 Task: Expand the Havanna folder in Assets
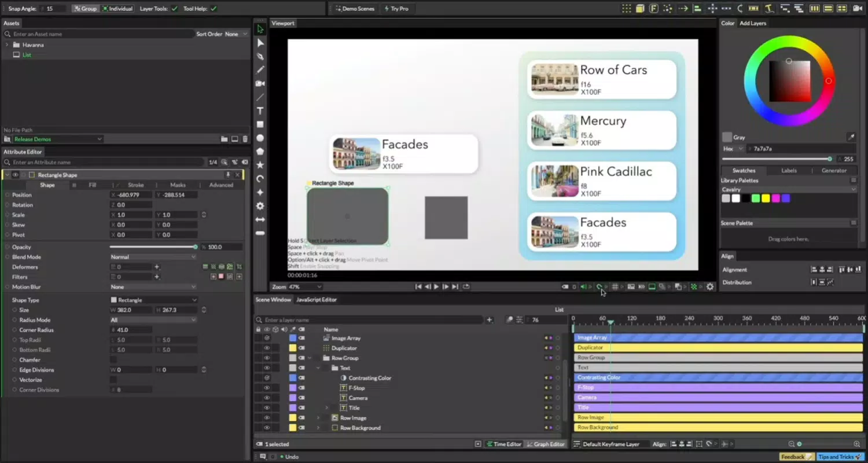click(7, 45)
